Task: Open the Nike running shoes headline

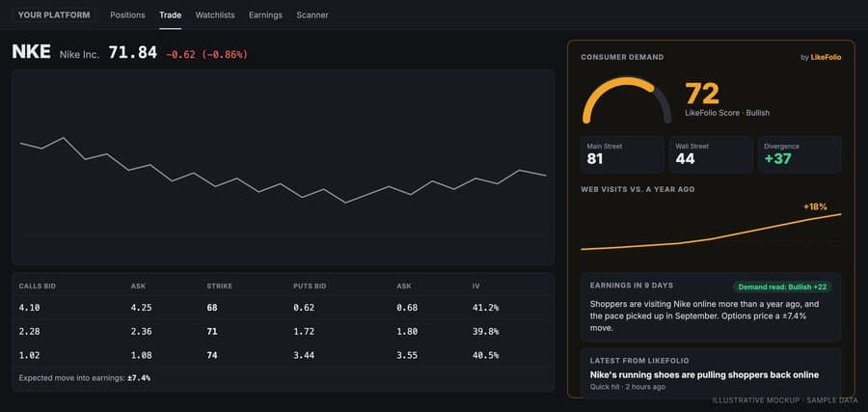Action: point(704,375)
